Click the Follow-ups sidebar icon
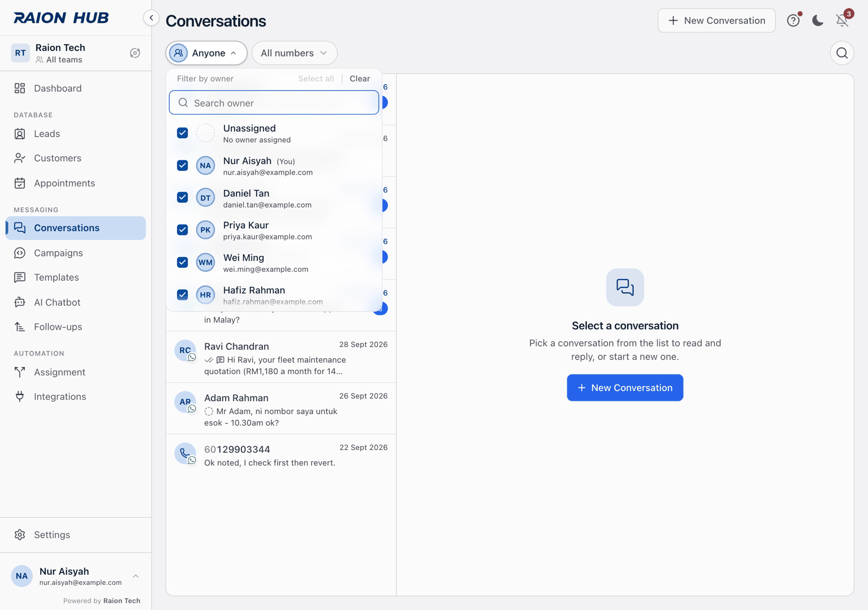The height and width of the screenshot is (610, 868). [x=20, y=327]
